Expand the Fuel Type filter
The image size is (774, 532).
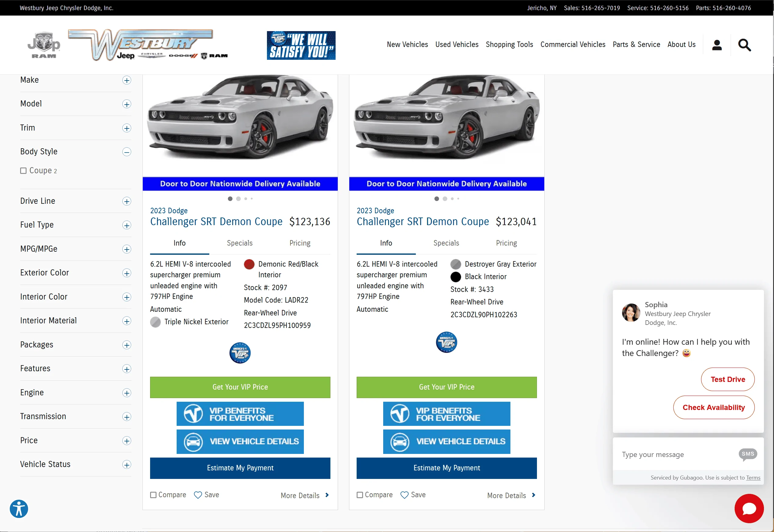[127, 225]
